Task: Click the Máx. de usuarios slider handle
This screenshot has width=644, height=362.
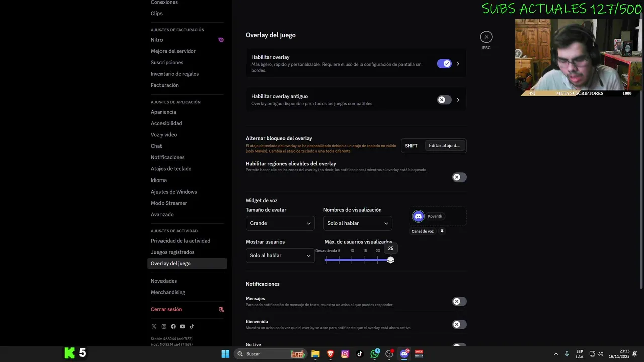Action: 390,260
